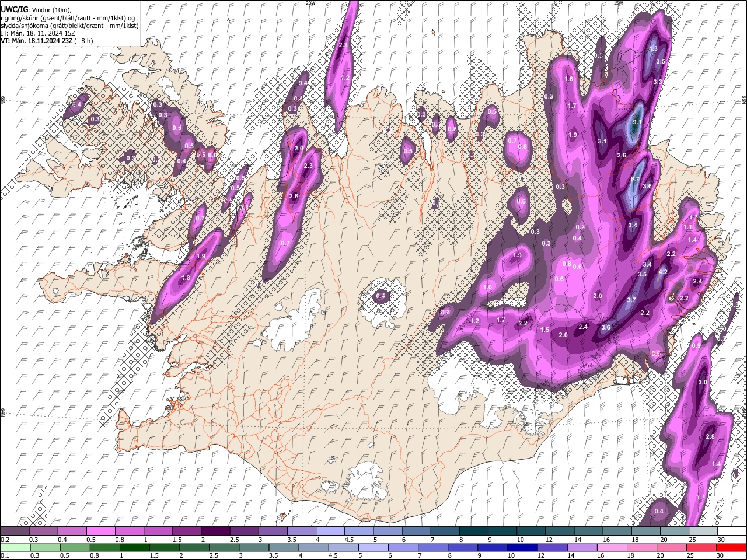
Task: Click the 'slydda/snjókoma' legend description line
Action: coord(69,26)
